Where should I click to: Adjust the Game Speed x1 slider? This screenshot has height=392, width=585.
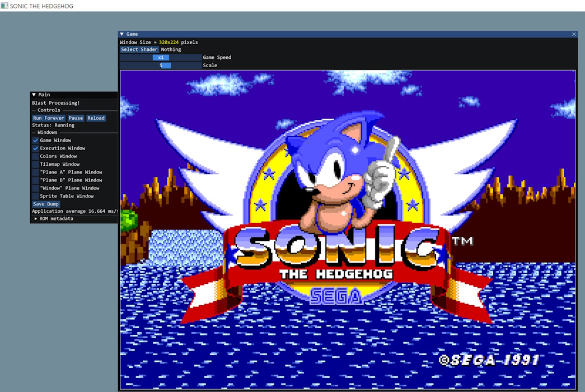click(161, 57)
